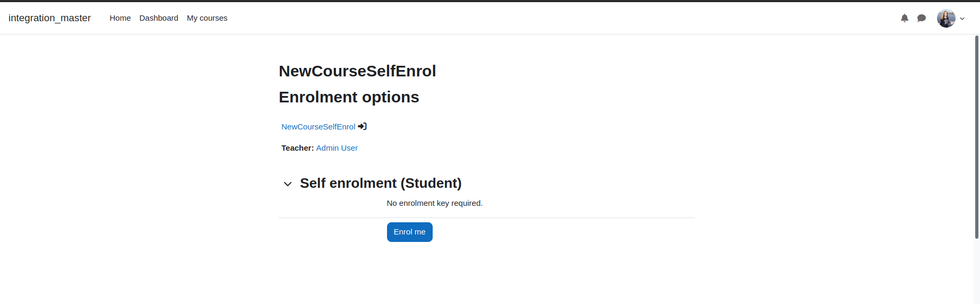Open the Dashboard menu item

click(x=159, y=18)
